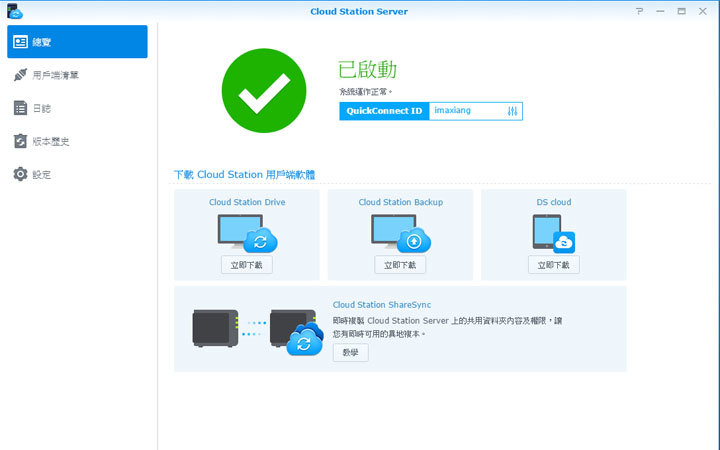The width and height of the screenshot is (720, 450).
Task: Go to the 設定 settings tab
Action: pos(77,174)
